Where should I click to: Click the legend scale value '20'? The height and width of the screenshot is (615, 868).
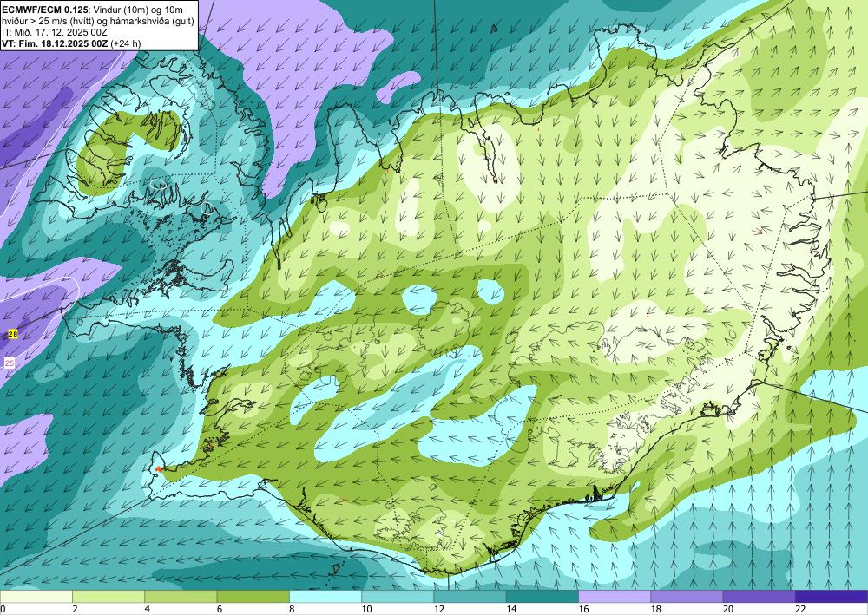(728, 609)
